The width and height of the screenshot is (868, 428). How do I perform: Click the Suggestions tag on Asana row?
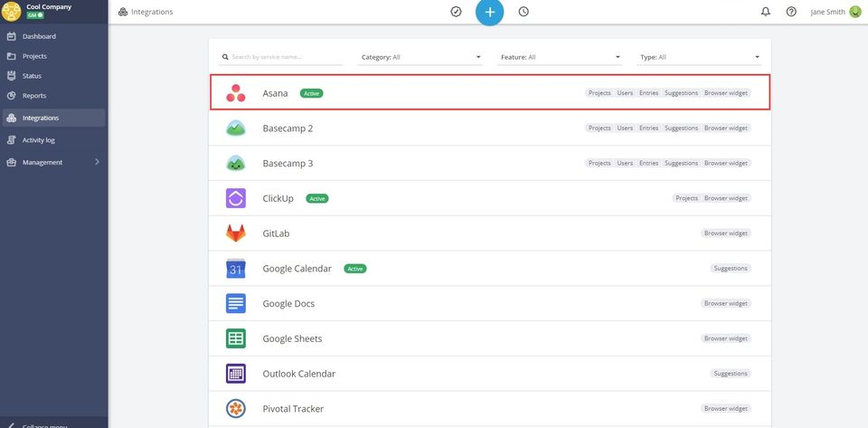coord(682,93)
